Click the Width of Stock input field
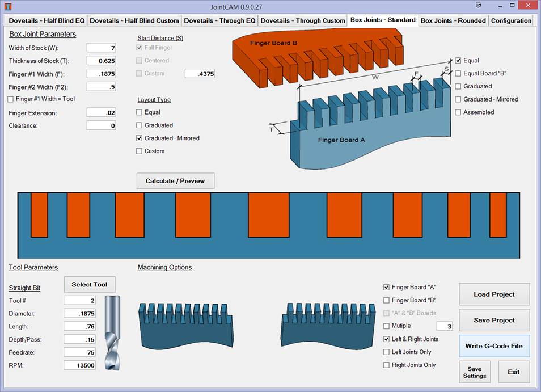The image size is (541, 392). click(x=102, y=48)
